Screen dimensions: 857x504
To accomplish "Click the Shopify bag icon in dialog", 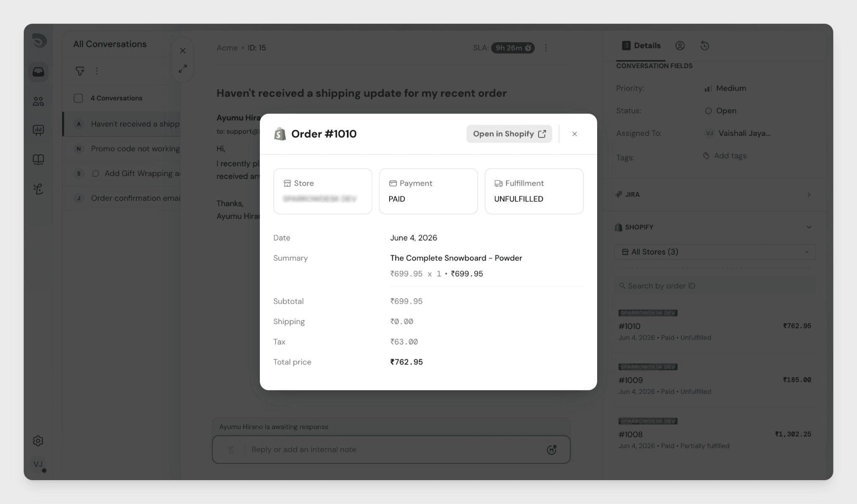I will pyautogui.click(x=280, y=134).
